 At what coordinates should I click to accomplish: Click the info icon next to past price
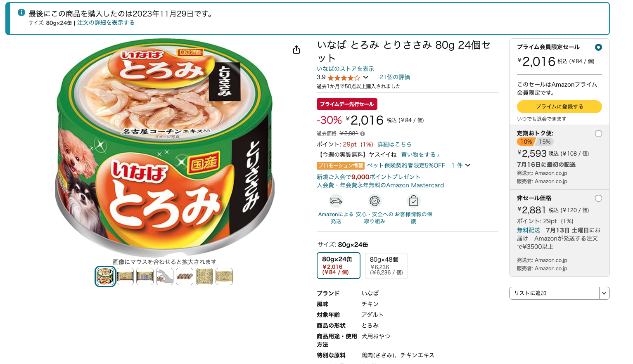click(363, 134)
